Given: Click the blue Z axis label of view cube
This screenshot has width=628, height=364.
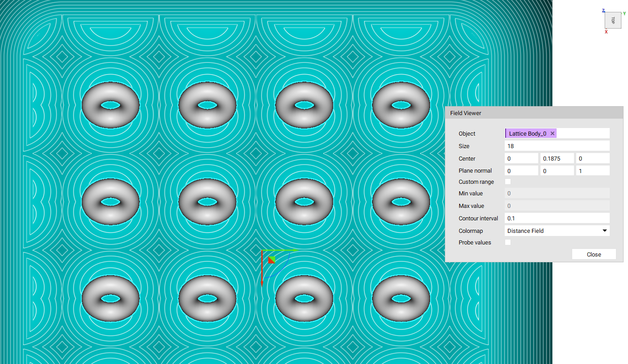Looking at the screenshot, I should tap(603, 10).
